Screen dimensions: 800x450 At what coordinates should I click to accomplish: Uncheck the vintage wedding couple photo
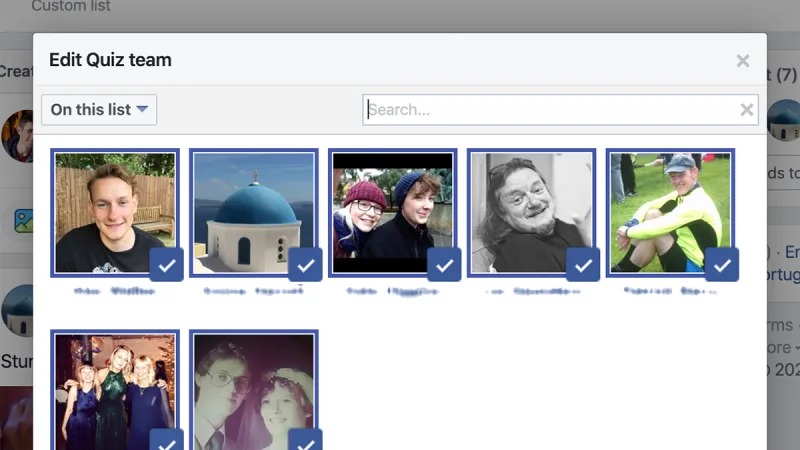click(x=306, y=441)
